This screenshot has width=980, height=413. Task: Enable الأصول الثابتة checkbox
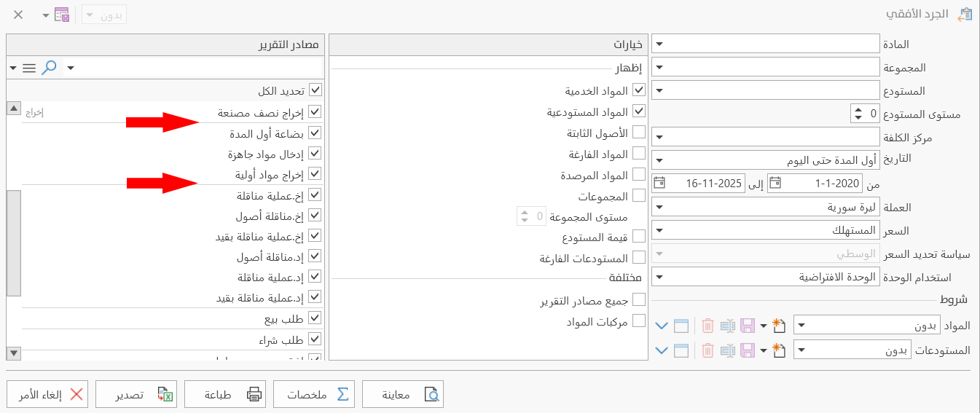tap(639, 133)
